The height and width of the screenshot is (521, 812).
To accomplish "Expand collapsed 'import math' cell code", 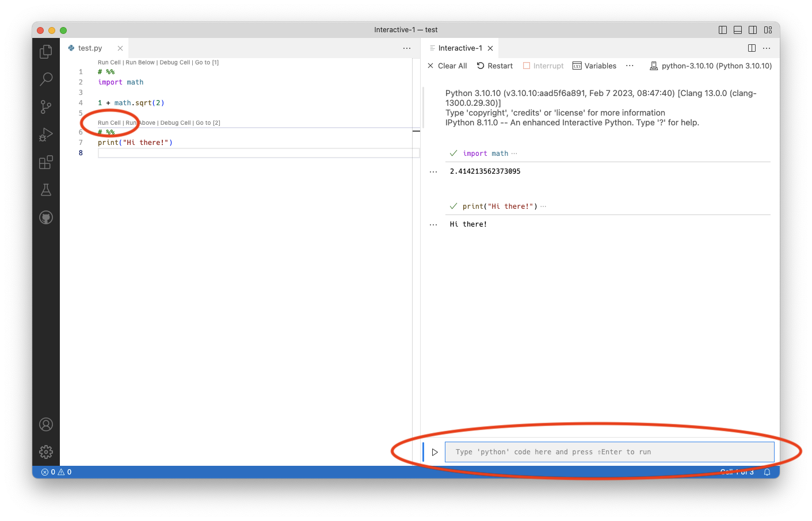I will click(x=514, y=154).
